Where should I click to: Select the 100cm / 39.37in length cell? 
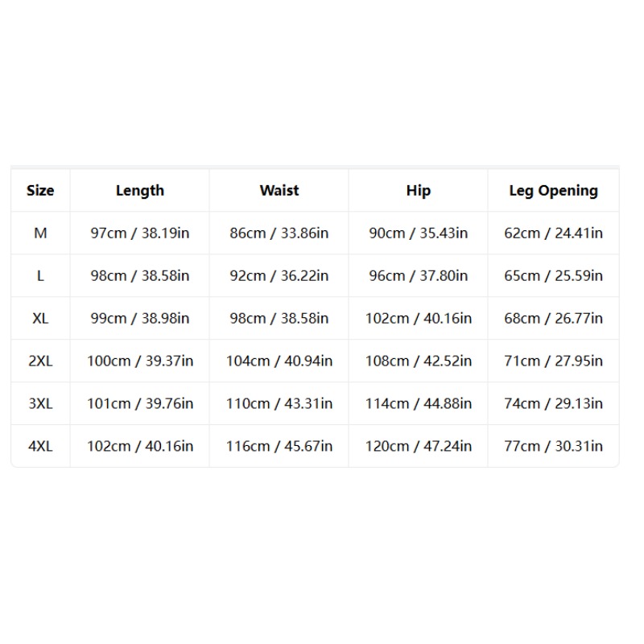pyautogui.click(x=139, y=361)
